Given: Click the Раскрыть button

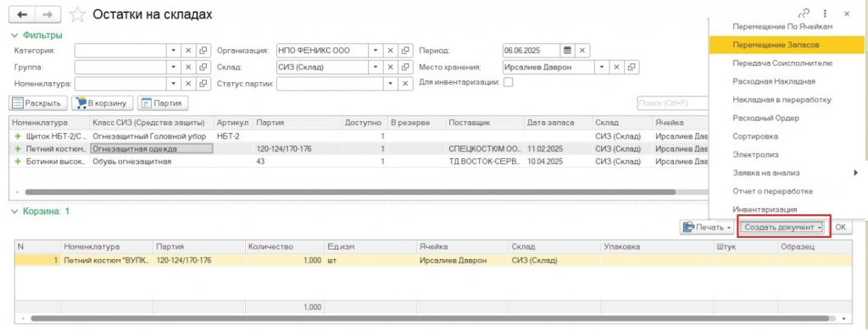Looking at the screenshot, I should [x=39, y=102].
